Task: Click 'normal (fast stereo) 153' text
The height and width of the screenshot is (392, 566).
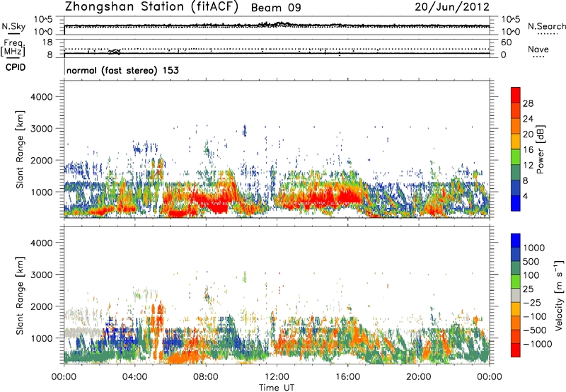Action: point(122,70)
